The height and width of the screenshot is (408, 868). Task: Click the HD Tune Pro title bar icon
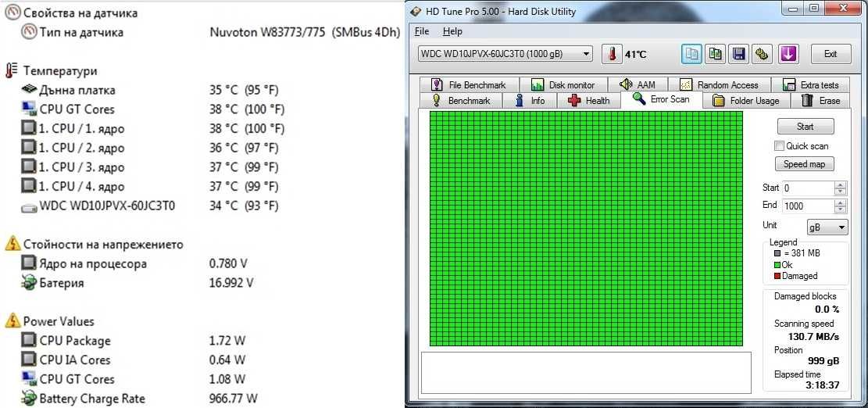click(416, 10)
